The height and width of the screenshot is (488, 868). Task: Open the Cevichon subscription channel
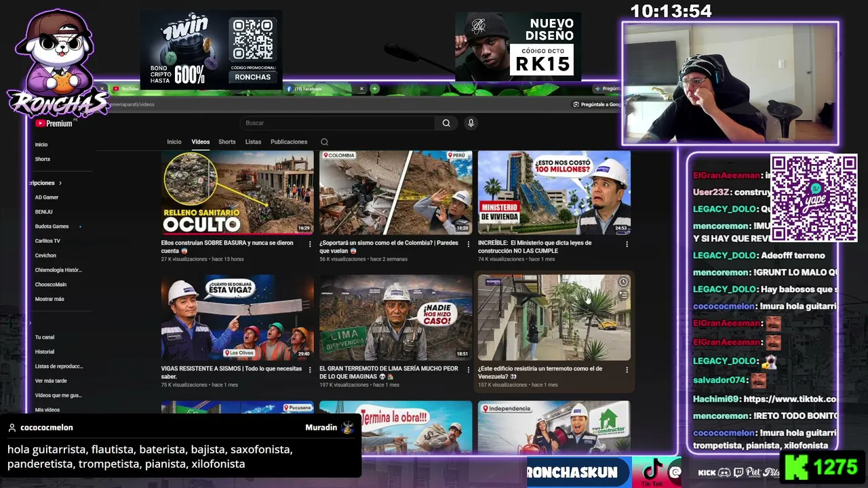pos(45,256)
